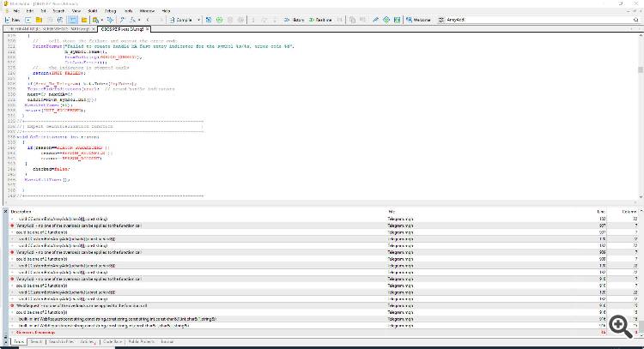Open the dropdown arrow next to Compile
Viewport: 644px width, 349px height.
(199, 20)
